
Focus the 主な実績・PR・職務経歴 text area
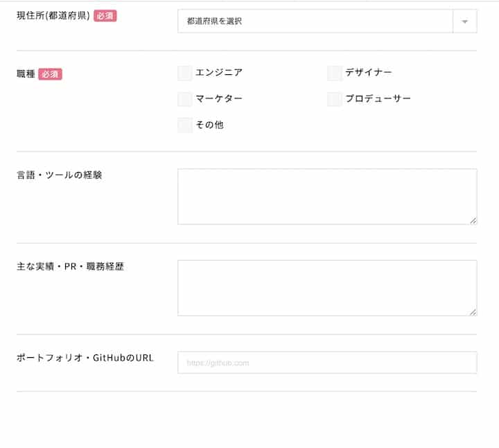pyautogui.click(x=326, y=288)
